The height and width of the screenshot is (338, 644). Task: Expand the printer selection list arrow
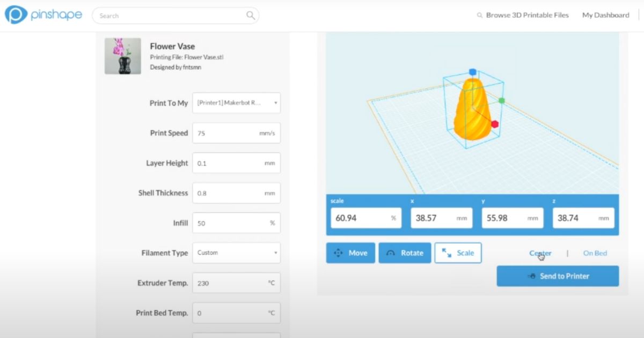pos(275,102)
